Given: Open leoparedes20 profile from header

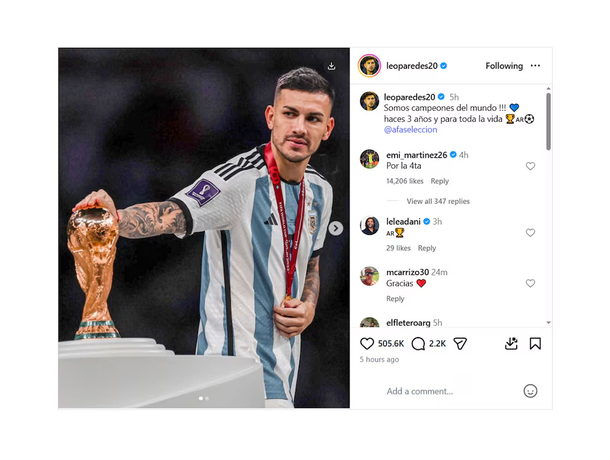Looking at the screenshot, I should tap(412, 66).
